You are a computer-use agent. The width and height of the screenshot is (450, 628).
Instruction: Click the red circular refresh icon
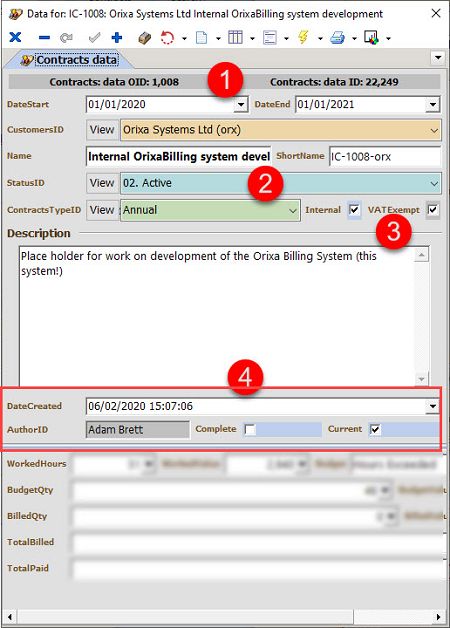tap(167, 38)
